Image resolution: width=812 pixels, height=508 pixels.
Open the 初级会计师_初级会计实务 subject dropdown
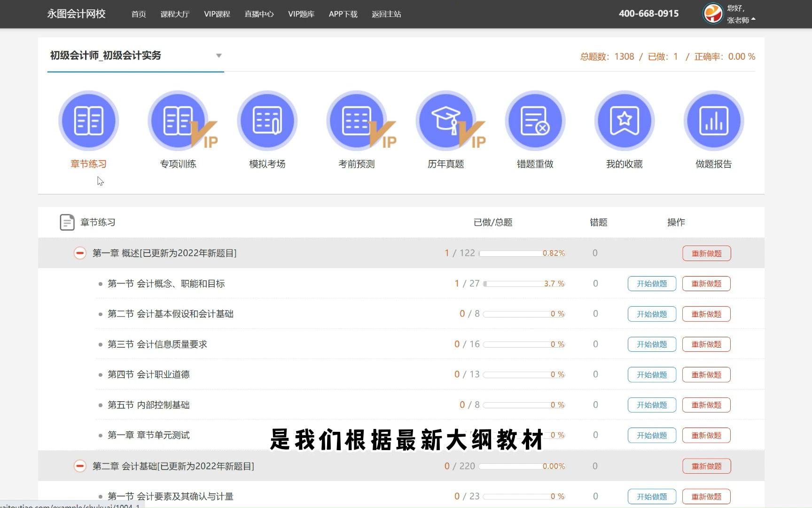click(136, 56)
